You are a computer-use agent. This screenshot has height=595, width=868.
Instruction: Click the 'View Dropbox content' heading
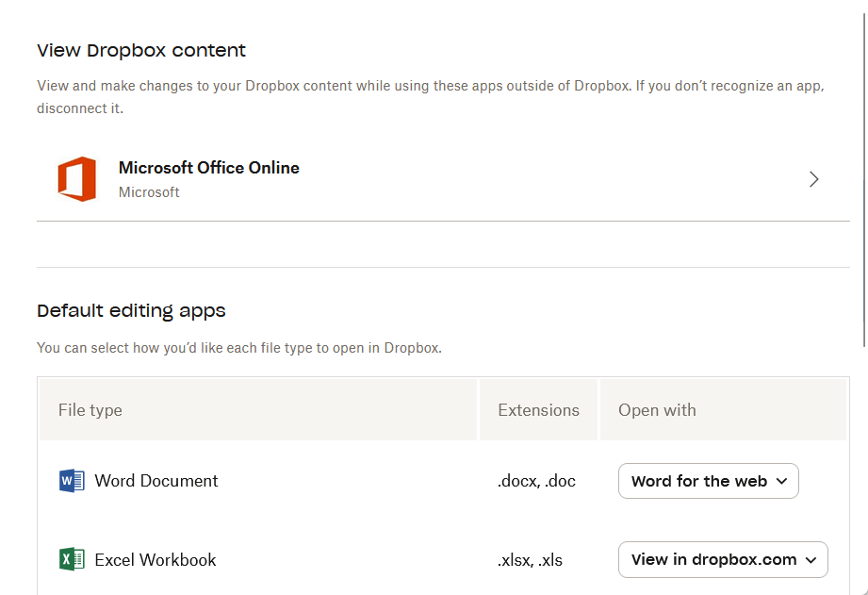[141, 50]
